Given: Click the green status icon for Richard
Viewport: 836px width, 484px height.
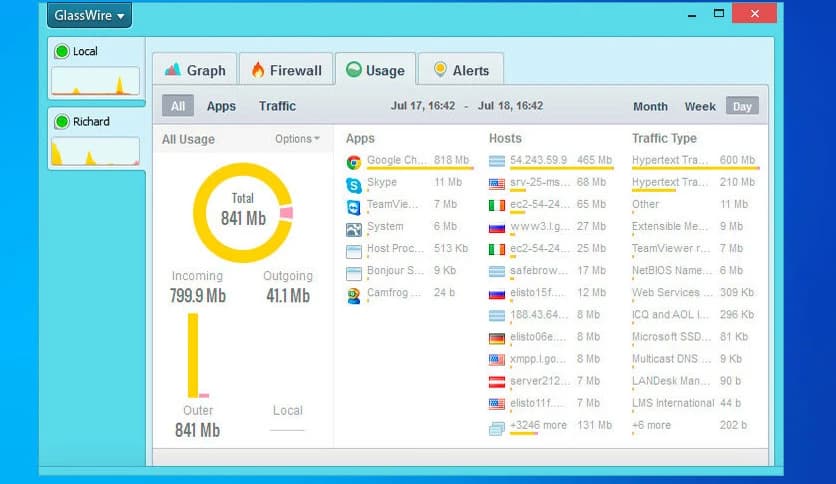Looking at the screenshot, I should tap(62, 122).
